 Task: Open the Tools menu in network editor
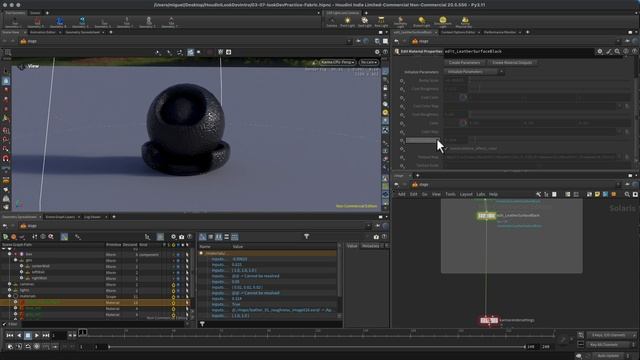[x=450, y=194]
